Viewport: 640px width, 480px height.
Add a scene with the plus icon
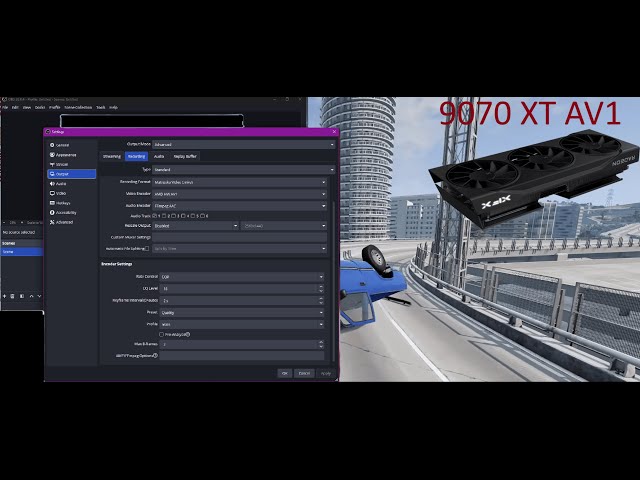(4, 296)
